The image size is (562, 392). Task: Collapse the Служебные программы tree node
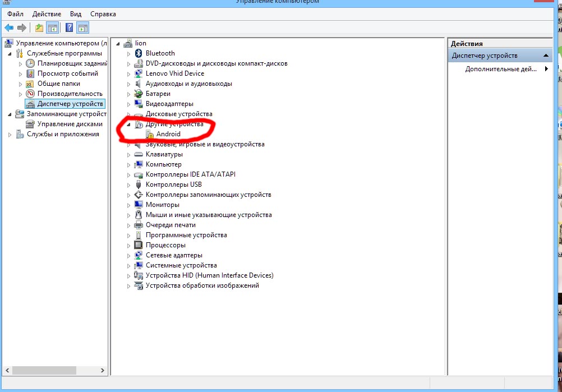[10, 53]
